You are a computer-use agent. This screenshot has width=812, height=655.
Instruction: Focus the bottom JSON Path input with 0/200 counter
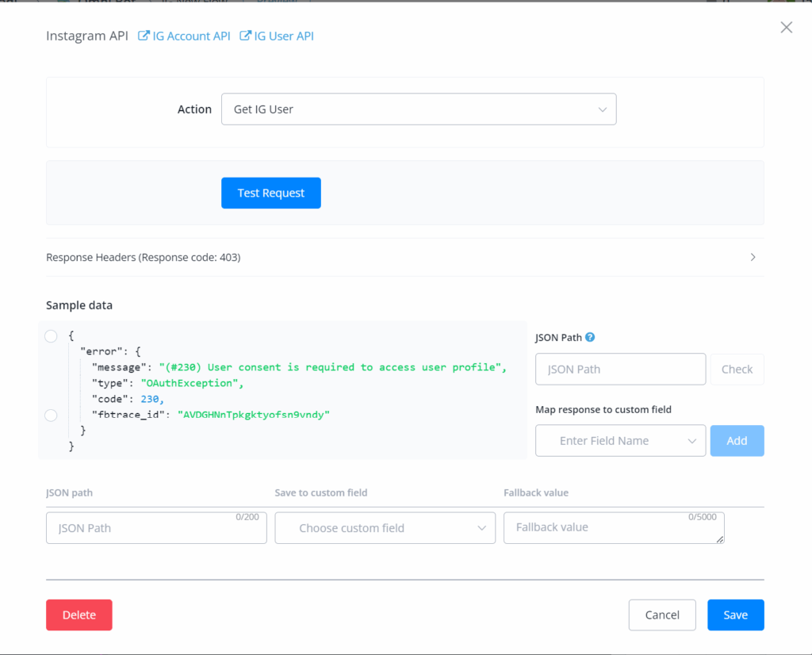click(x=156, y=528)
